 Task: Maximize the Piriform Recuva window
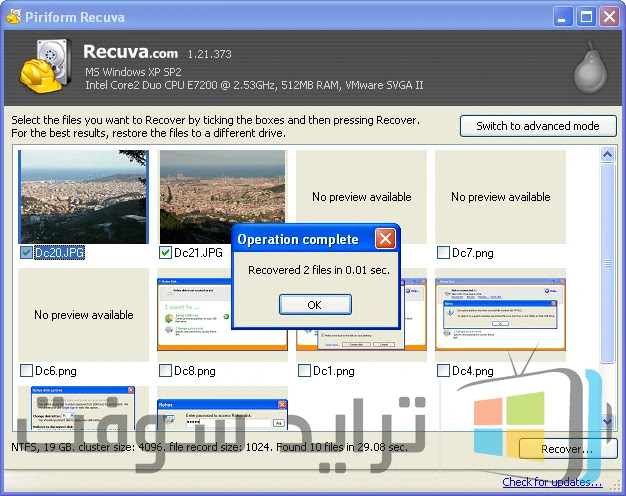click(586, 17)
